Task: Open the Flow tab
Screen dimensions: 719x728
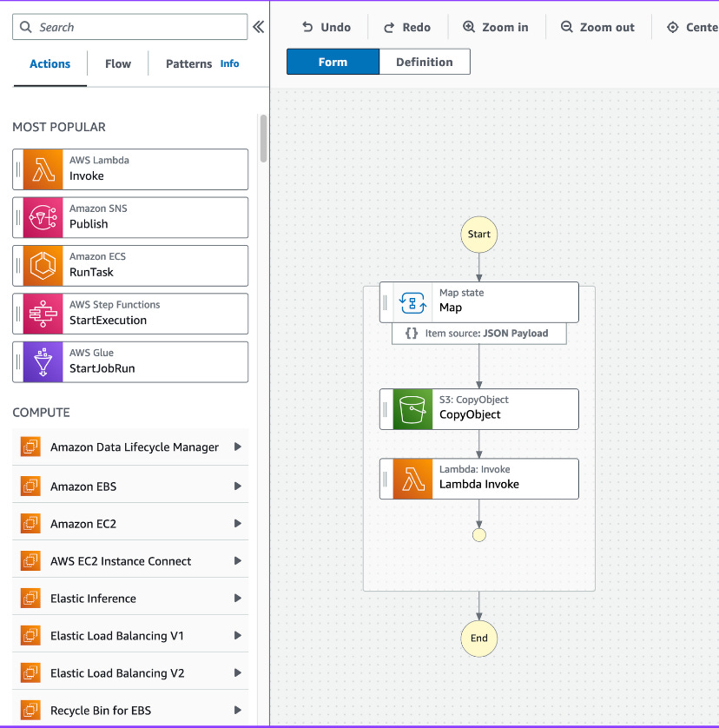Action: [x=118, y=63]
